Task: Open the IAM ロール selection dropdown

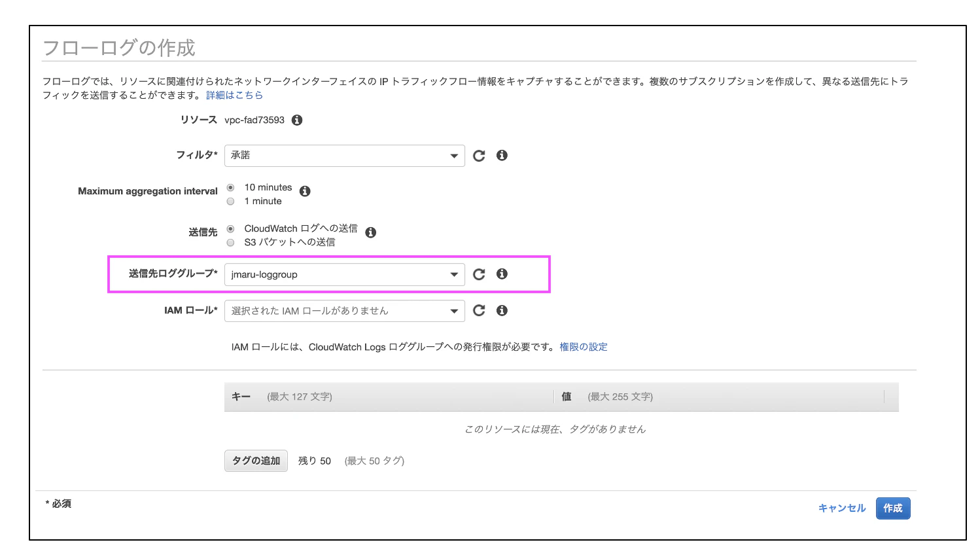Action: pos(345,311)
